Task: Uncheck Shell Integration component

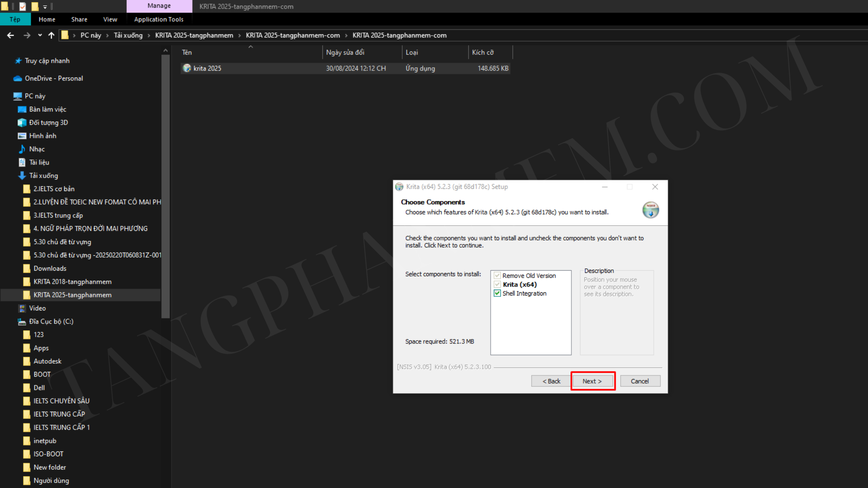Action: [x=497, y=293]
